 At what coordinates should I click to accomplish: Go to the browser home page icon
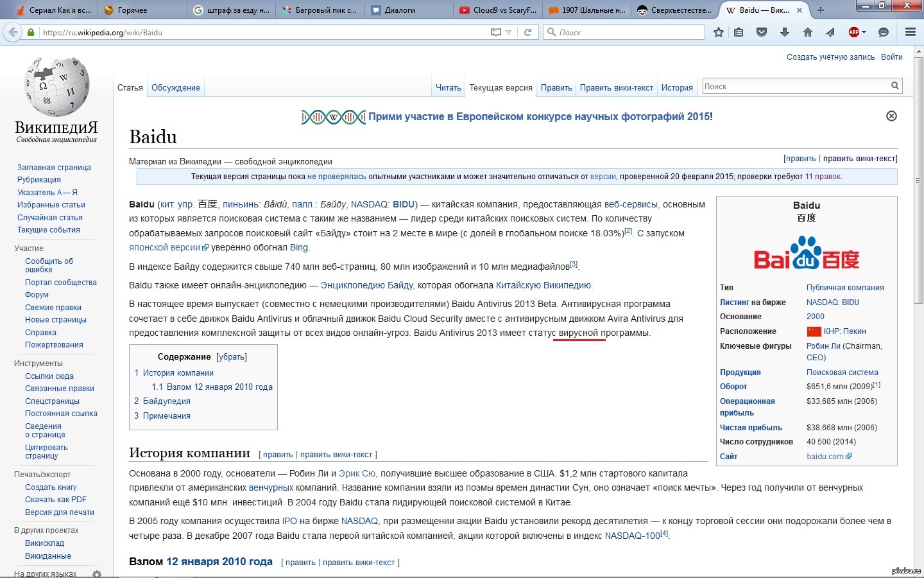808,32
